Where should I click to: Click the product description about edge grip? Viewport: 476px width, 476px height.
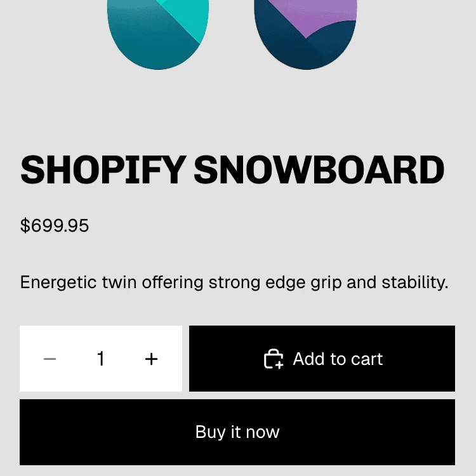234,282
